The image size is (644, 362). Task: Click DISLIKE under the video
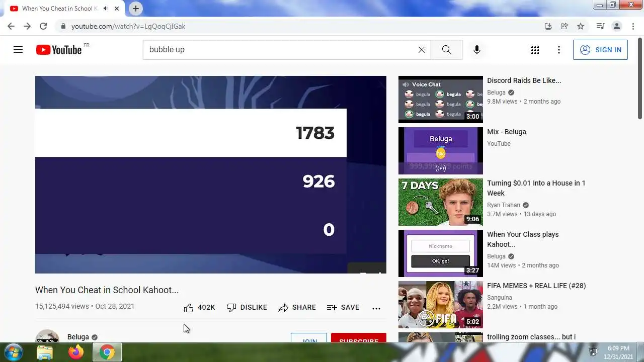point(247,308)
